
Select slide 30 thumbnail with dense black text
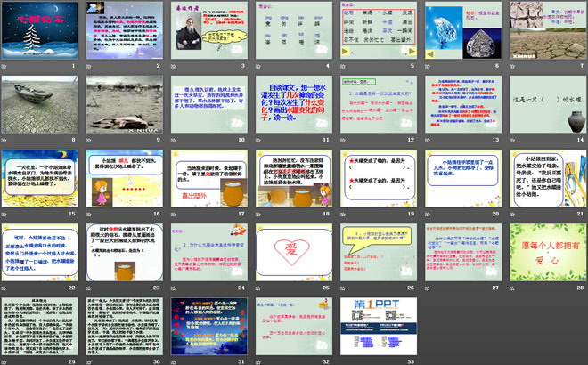coord(125,327)
